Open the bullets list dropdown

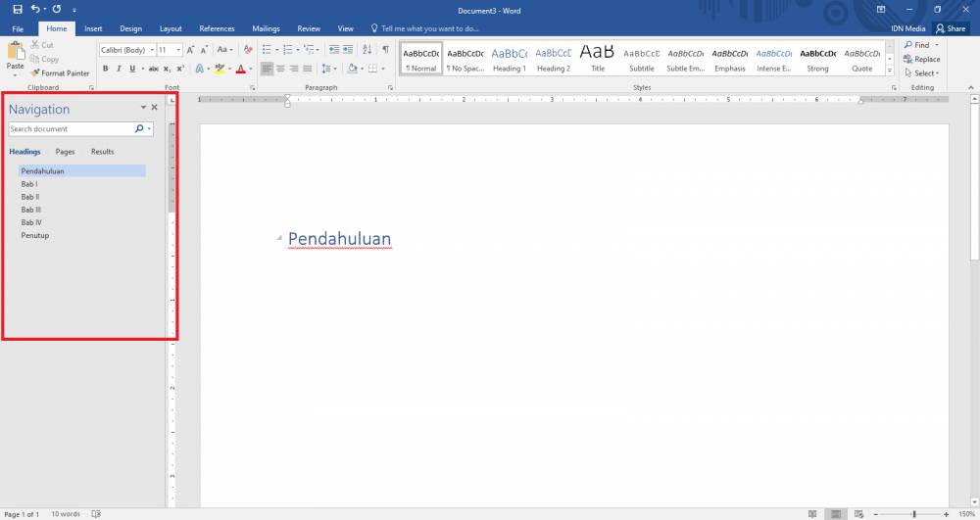coord(277,50)
